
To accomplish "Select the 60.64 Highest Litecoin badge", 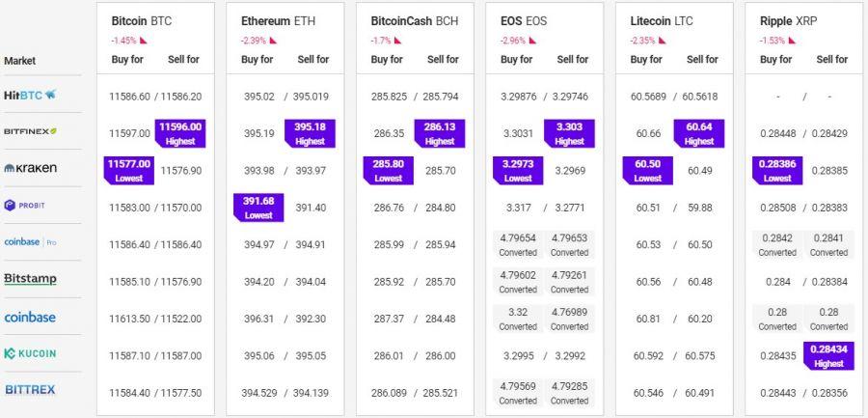I will point(699,133).
